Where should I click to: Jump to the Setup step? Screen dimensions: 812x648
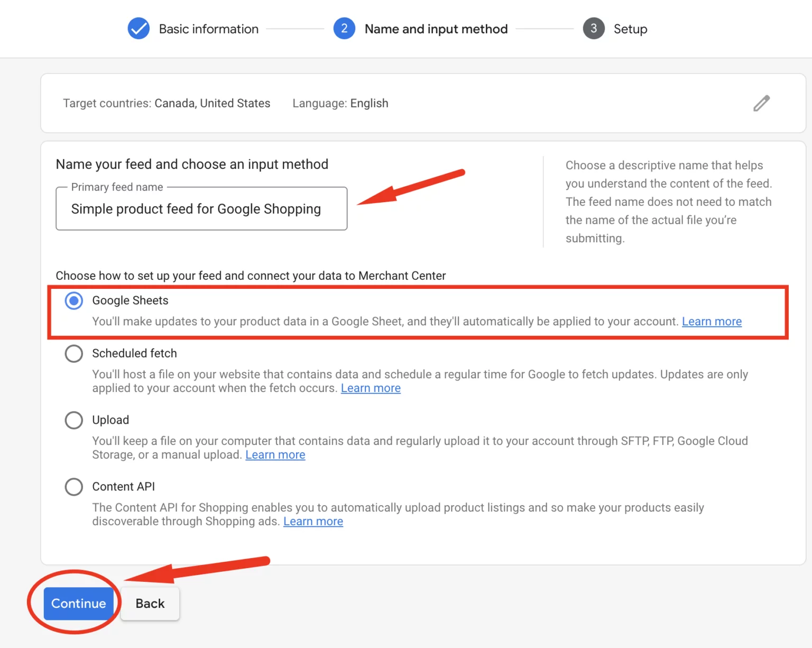coord(630,29)
